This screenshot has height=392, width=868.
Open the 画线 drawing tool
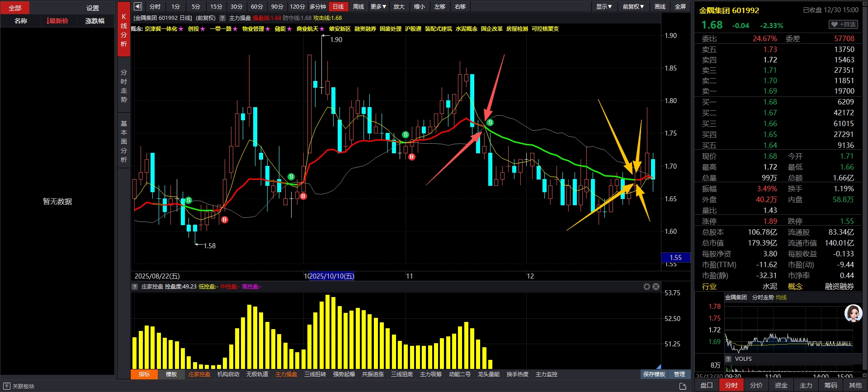pos(660,6)
